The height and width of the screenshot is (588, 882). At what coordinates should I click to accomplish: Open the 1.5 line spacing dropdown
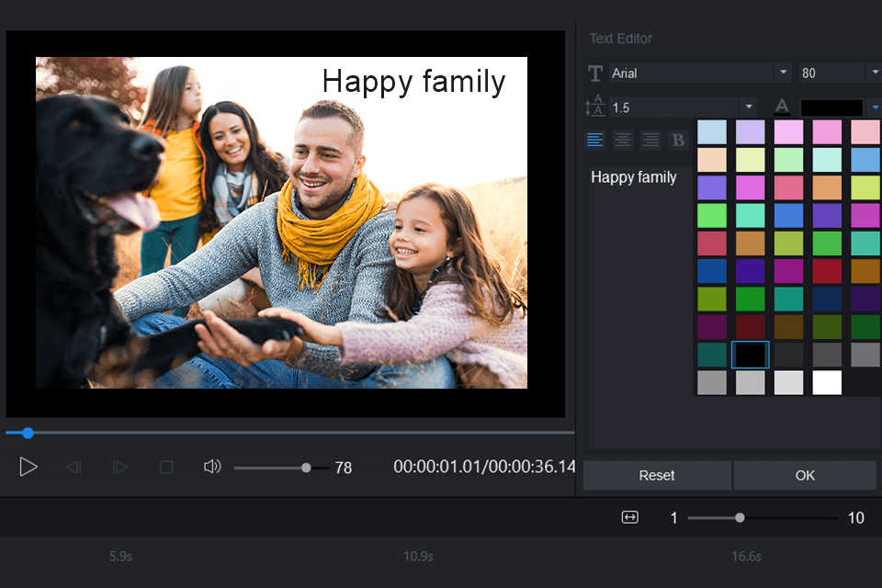(749, 107)
